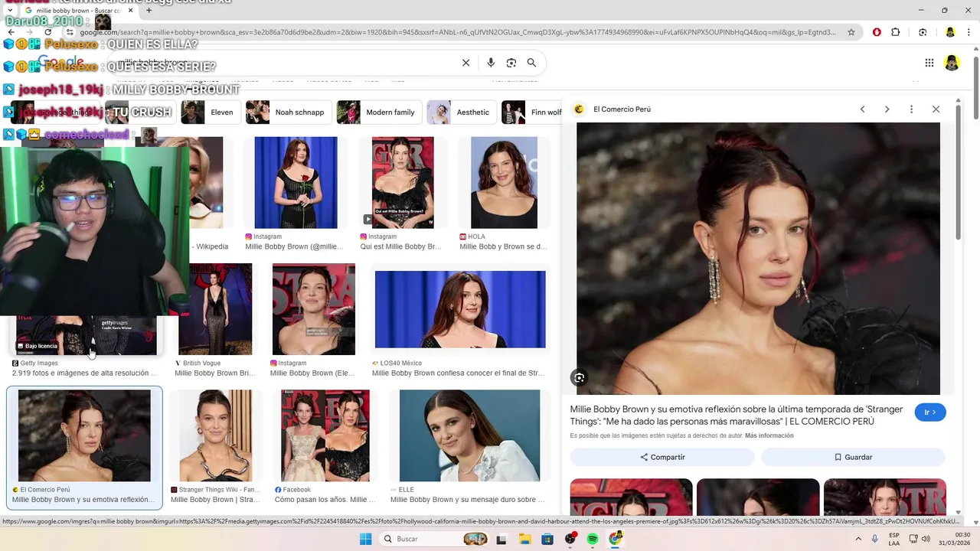
Task: Open the Facebook 'Cómo pasan los años' image
Action: [x=325, y=435]
